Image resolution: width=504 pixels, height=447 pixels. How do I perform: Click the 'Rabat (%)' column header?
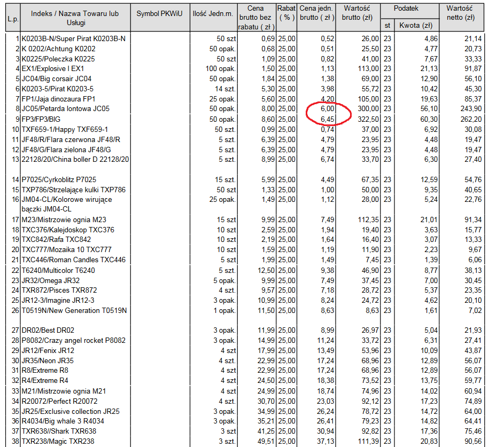click(286, 13)
